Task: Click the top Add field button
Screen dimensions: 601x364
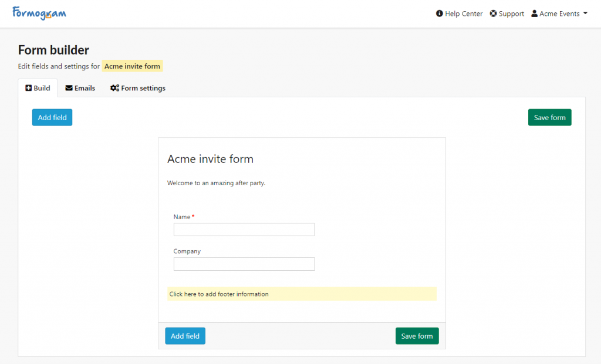Action: pos(52,117)
